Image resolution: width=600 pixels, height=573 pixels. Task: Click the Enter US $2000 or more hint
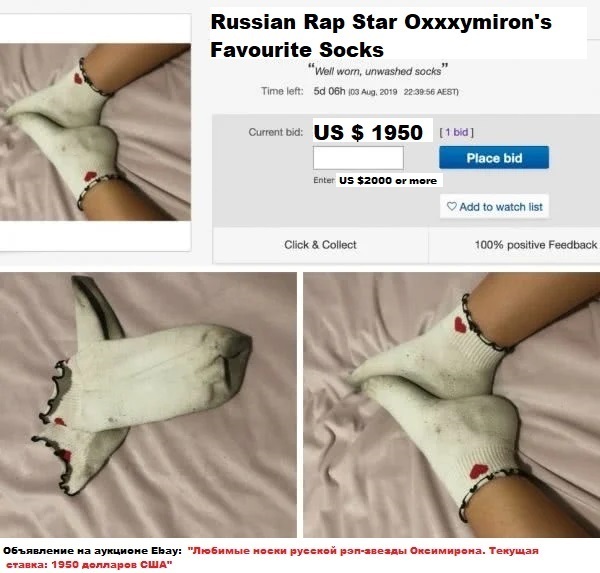tap(375, 180)
